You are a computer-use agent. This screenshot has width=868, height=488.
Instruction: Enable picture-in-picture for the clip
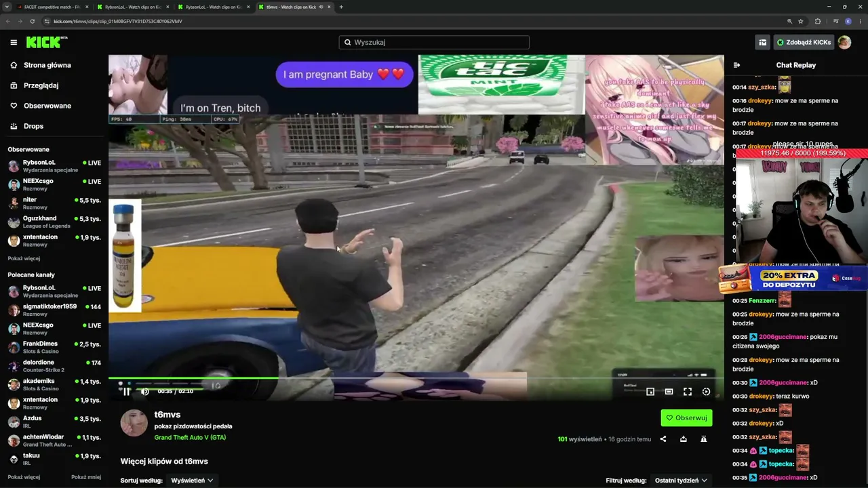(650, 391)
